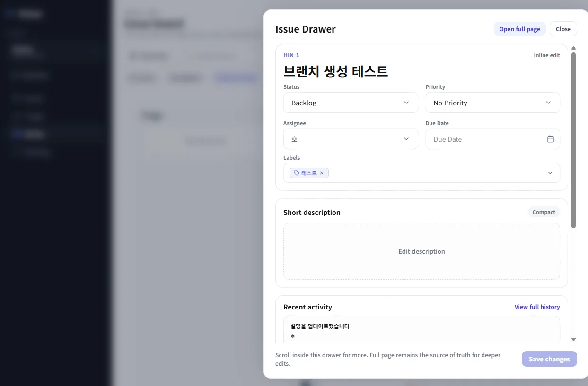The image size is (588, 386).
Task: Click the Inline edit label
Action: [547, 55]
